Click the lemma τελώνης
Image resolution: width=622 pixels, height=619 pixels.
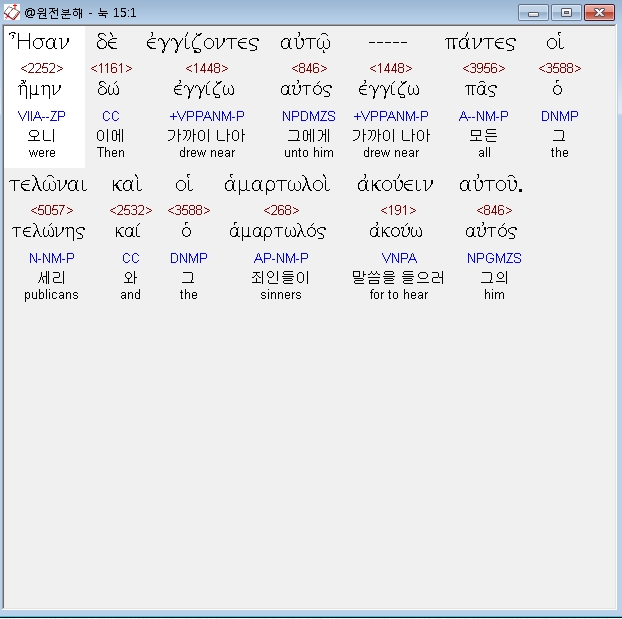pyautogui.click(x=48, y=231)
